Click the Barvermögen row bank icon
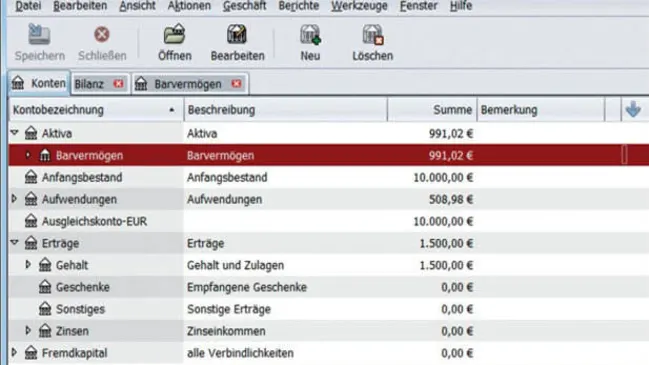This screenshot has height=365, width=649. click(45, 155)
